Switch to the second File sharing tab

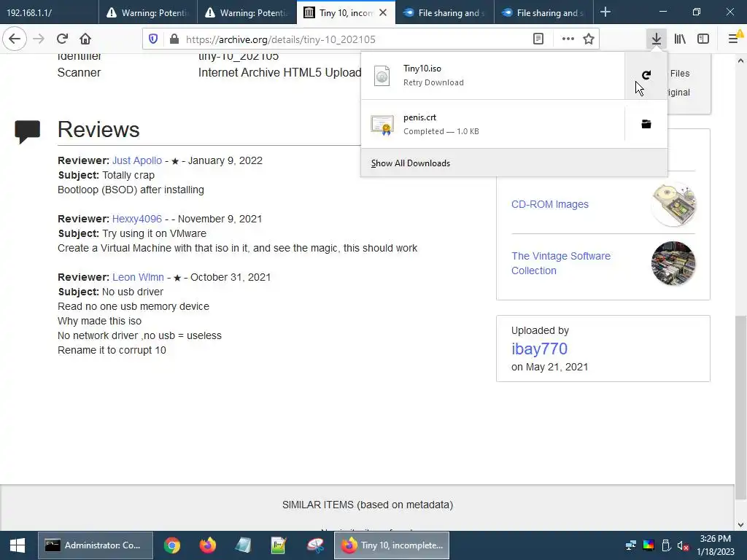tap(543, 12)
